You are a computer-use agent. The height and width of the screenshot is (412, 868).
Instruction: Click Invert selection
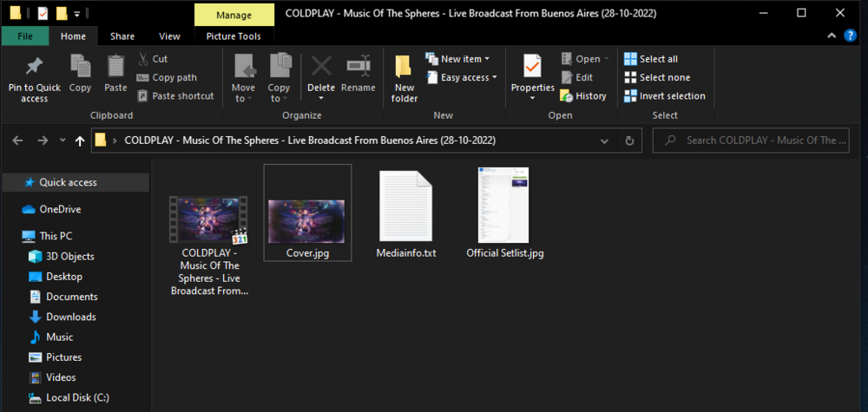pos(665,95)
